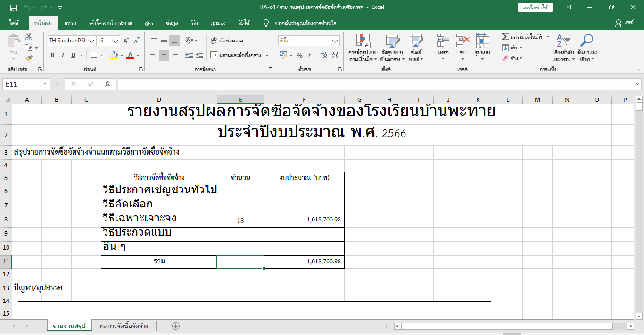Toggle Bold formatting

(x=52, y=55)
